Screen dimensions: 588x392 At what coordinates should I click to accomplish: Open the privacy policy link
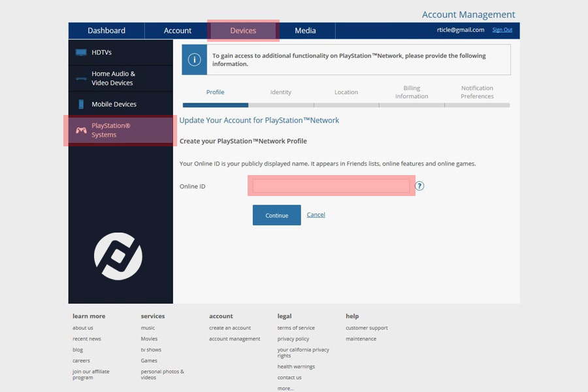click(293, 338)
